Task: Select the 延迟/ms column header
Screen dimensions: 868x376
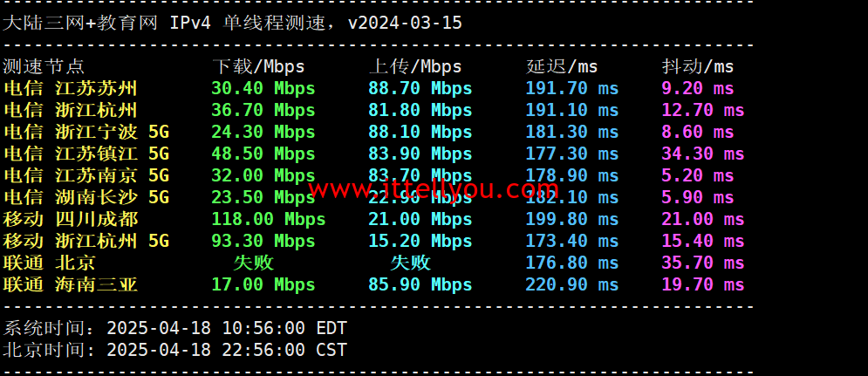Action: click(562, 67)
